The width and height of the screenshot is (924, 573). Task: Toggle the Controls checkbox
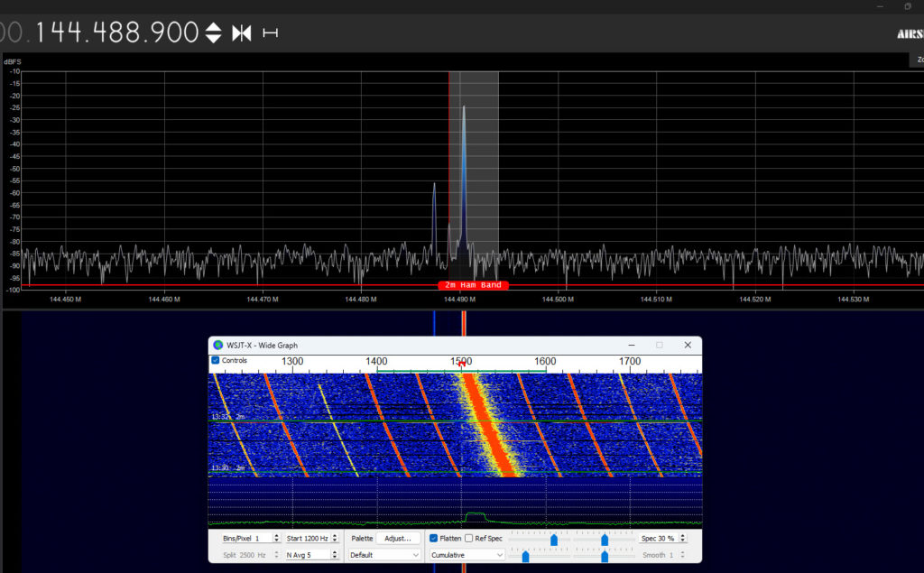click(215, 360)
